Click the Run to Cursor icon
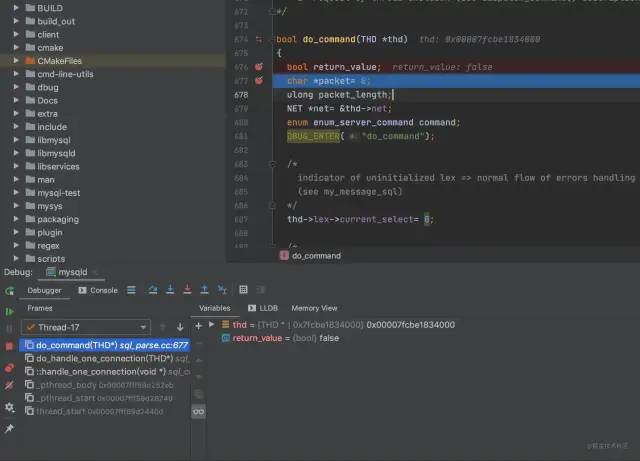This screenshot has width=640, height=461. [222, 290]
